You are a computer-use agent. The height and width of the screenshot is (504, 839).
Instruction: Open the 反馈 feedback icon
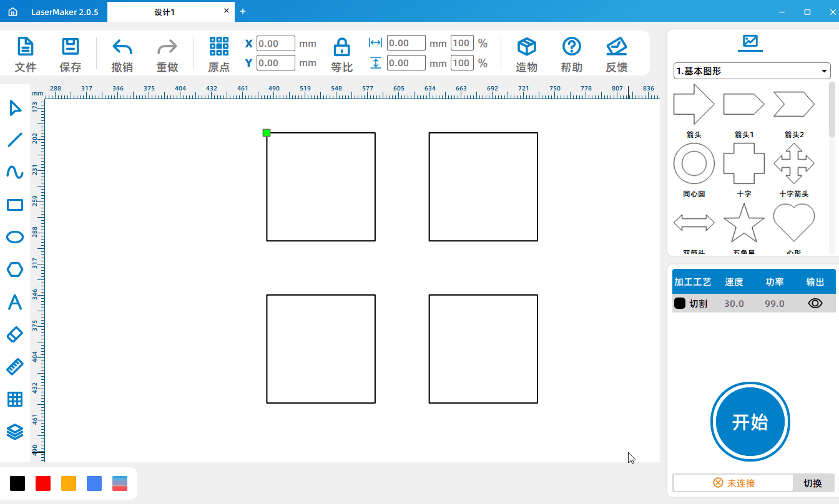pyautogui.click(x=616, y=47)
